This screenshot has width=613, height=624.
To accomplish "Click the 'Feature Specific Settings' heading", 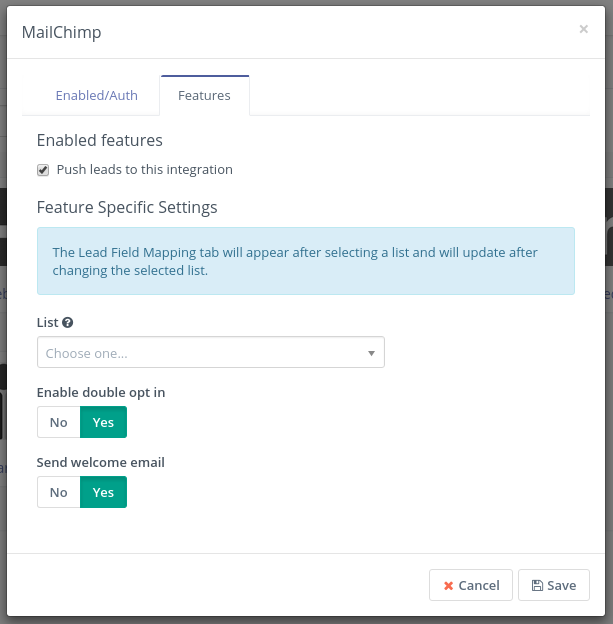I will [x=127, y=208].
